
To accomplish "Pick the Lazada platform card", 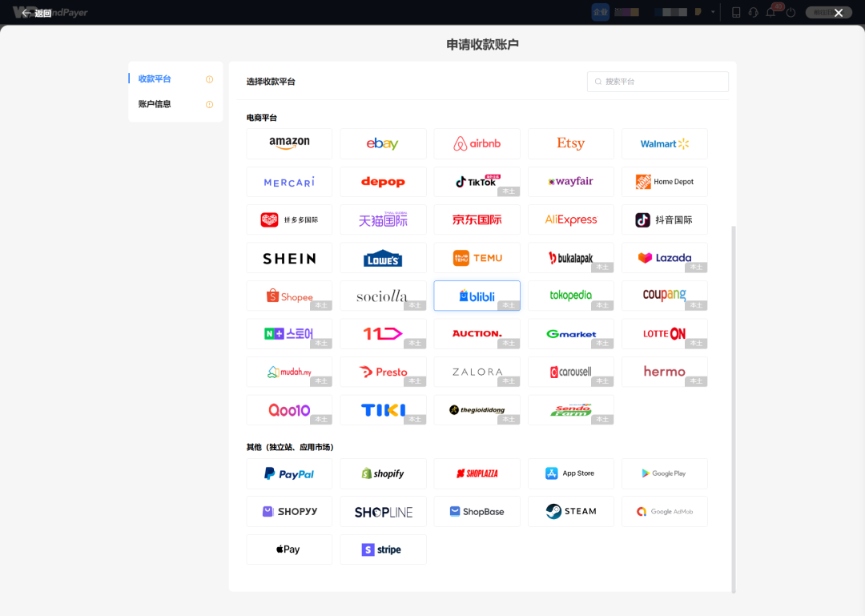I will pos(664,258).
